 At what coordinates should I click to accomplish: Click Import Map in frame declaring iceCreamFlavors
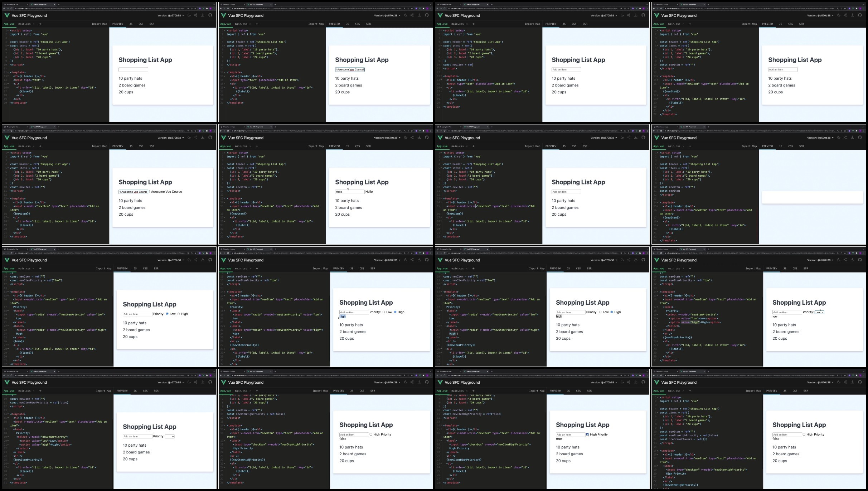point(753,391)
